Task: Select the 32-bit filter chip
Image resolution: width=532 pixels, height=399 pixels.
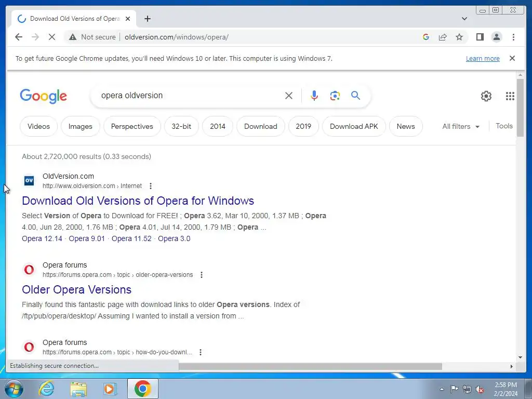Action: tap(181, 126)
